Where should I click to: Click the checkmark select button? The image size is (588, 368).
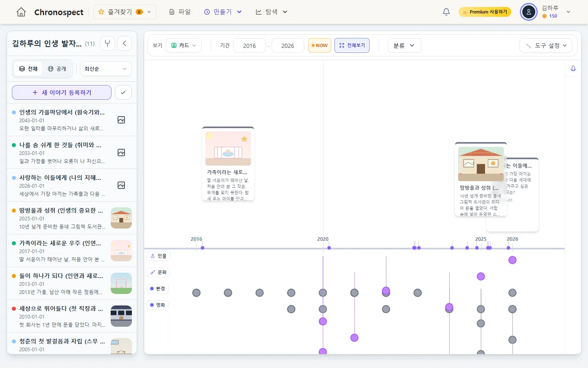coord(123,92)
